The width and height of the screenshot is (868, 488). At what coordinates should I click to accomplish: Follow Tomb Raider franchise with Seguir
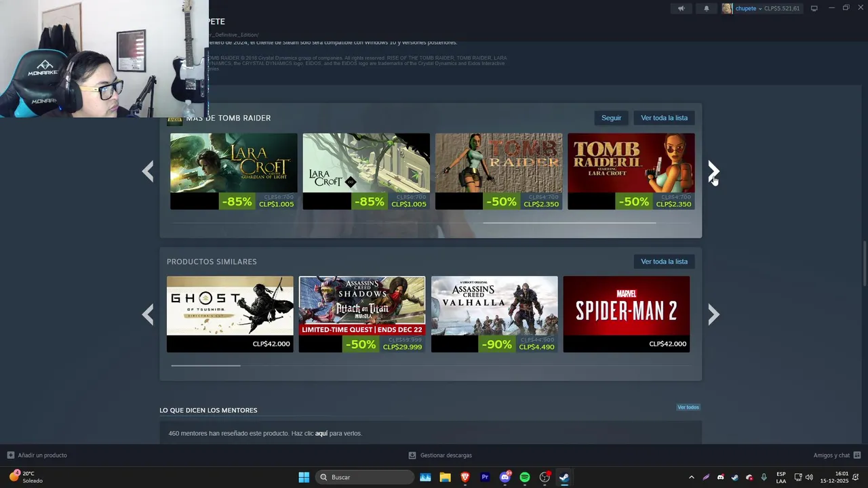click(611, 118)
